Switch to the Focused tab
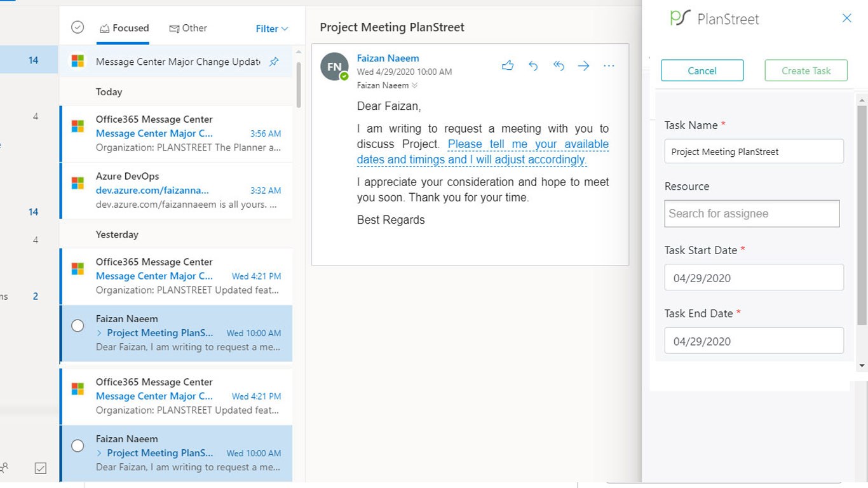Screen dimensions: 868x488 124,28
